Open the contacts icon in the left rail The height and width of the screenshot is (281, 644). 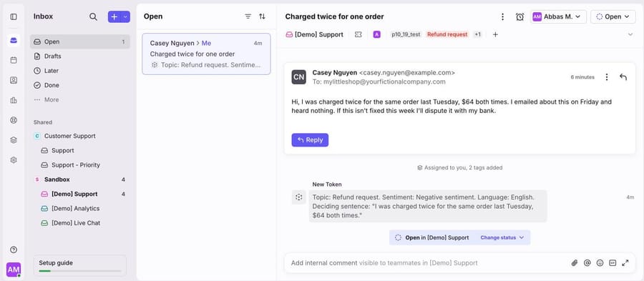(x=14, y=80)
